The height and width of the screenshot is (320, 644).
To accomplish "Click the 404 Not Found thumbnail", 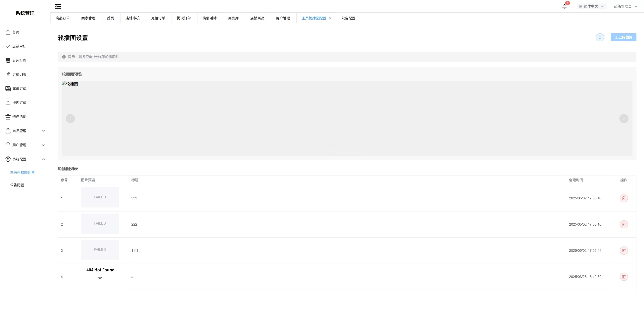I will (100, 273).
